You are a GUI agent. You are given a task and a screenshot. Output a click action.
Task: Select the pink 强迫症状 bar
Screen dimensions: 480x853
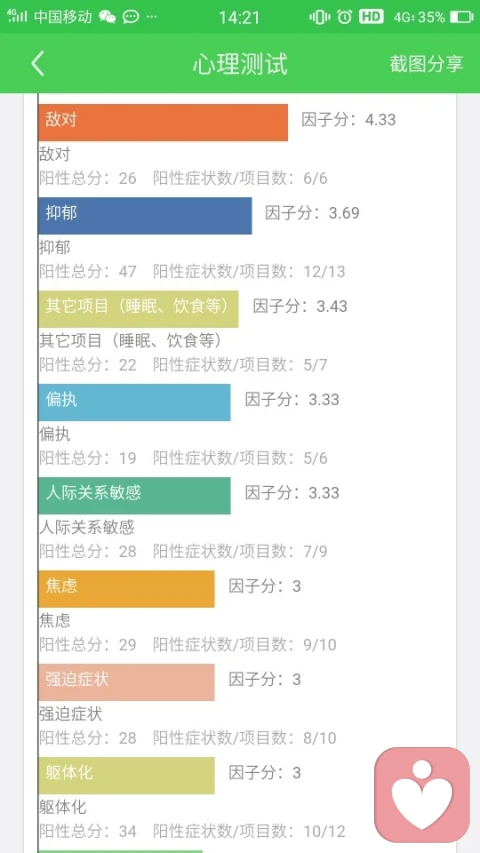pos(127,682)
